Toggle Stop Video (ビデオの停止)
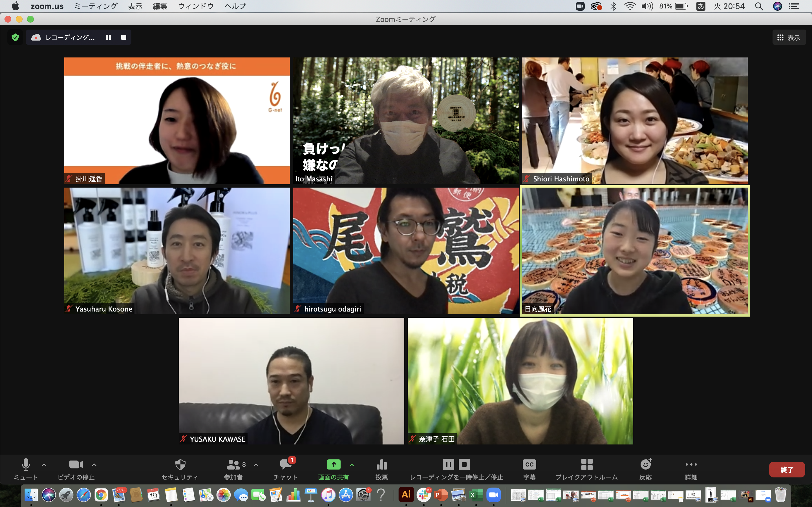The image size is (812, 507). pos(76,465)
